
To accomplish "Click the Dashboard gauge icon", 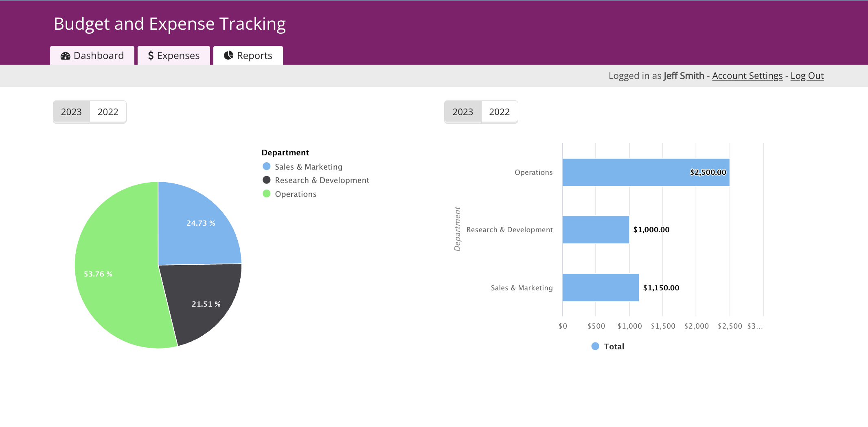I will click(x=65, y=56).
